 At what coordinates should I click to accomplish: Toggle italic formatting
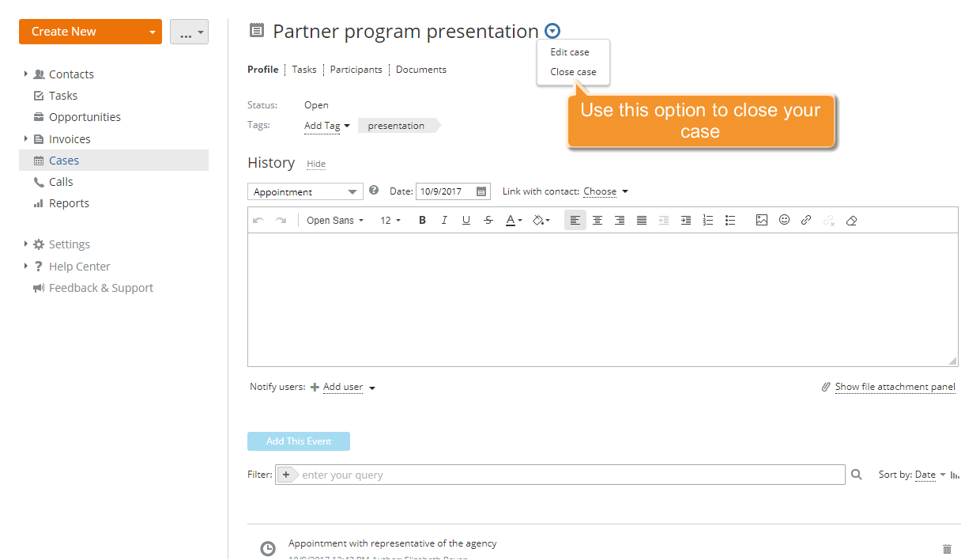point(444,220)
